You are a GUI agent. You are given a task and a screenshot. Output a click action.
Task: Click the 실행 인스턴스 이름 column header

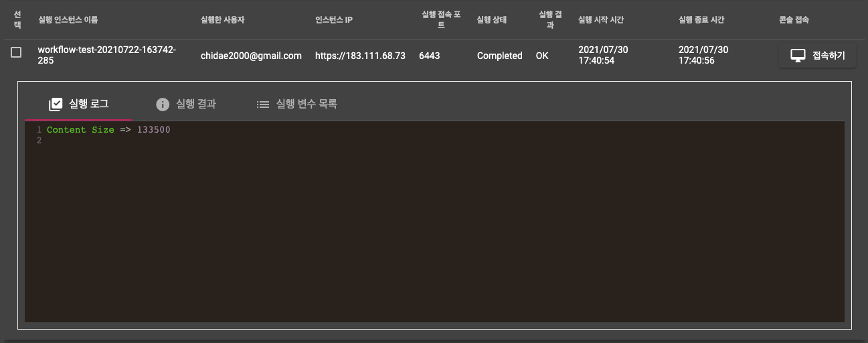tap(68, 19)
